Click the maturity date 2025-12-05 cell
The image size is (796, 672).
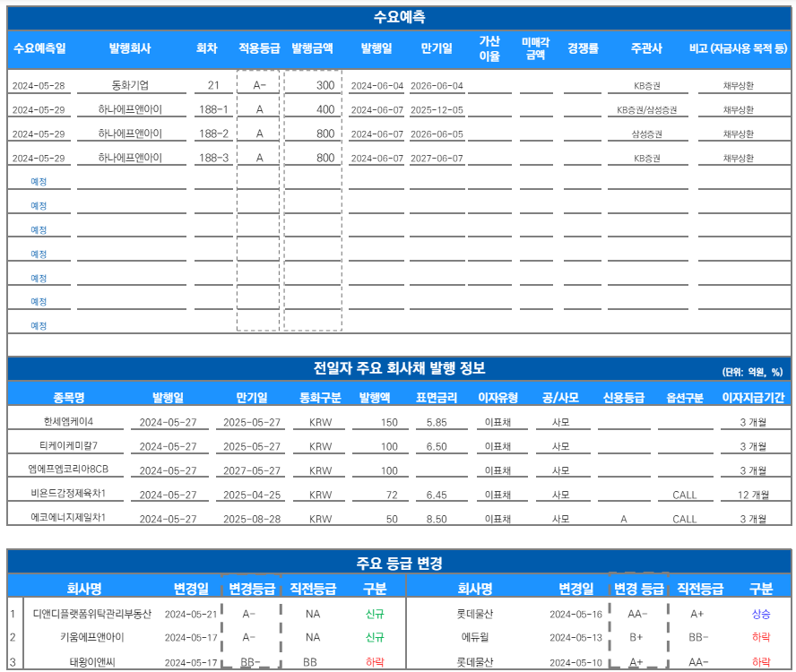click(x=437, y=110)
